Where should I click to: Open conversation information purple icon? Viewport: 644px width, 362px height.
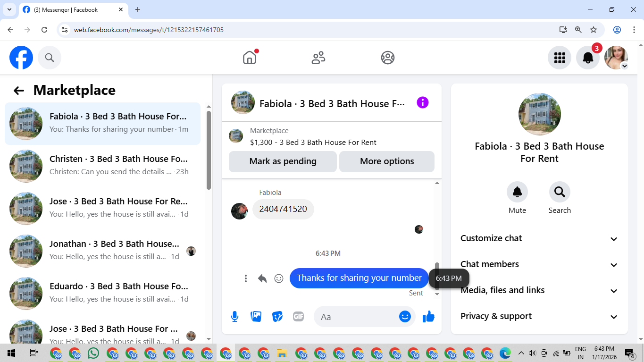[x=423, y=102]
